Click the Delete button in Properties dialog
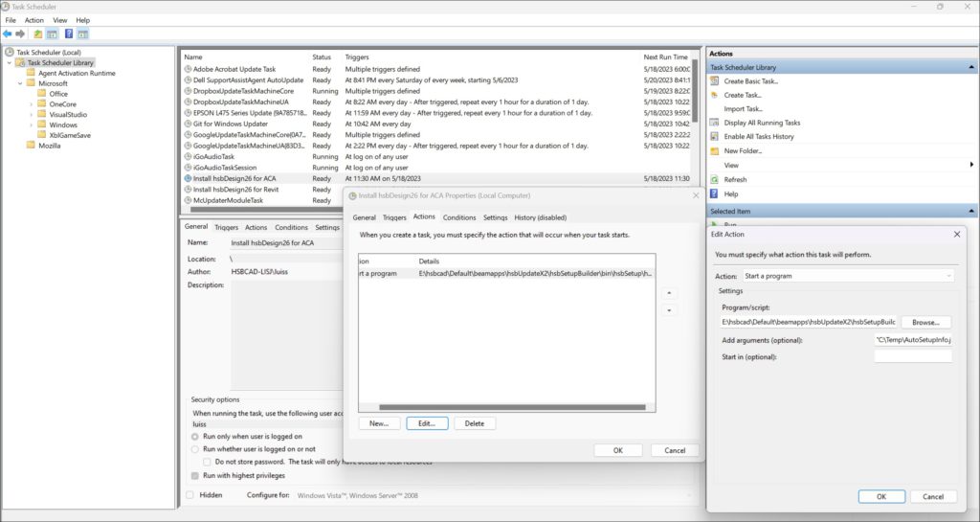 tap(475, 423)
